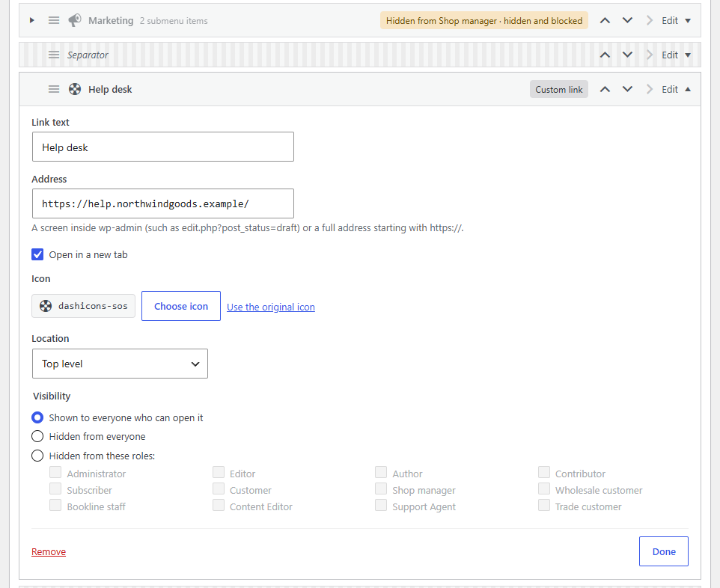
Task: Click the dashicons-sos icon preview
Action: point(83,306)
